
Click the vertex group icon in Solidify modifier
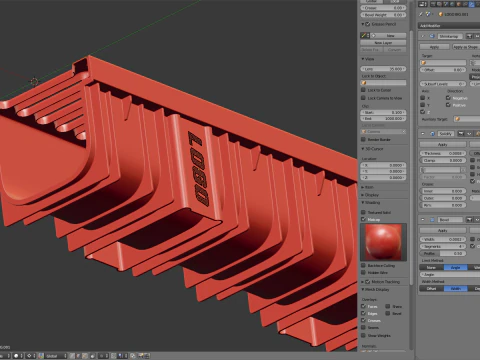[423, 170]
